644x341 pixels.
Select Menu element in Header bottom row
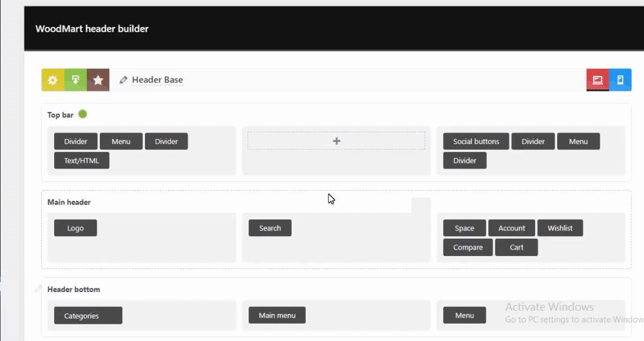click(464, 315)
